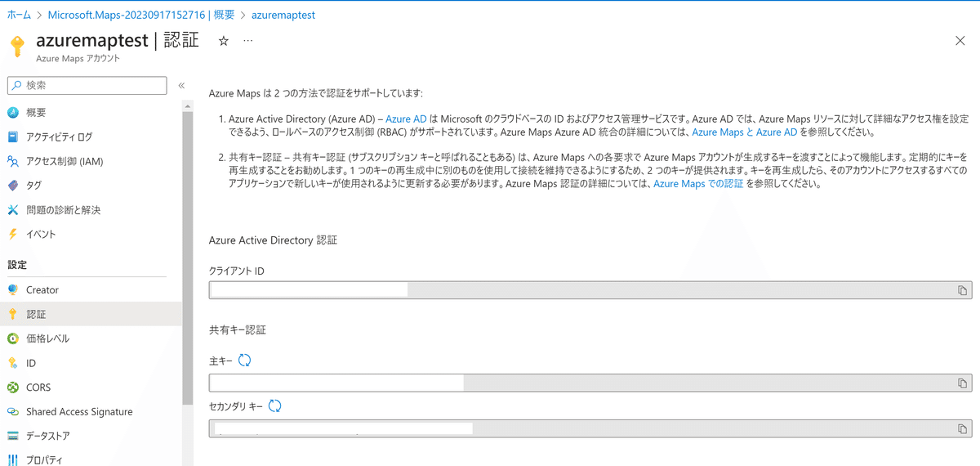The width and height of the screenshot is (980, 466).
Task: Click the タグ tag icon
Action: [x=12, y=186]
